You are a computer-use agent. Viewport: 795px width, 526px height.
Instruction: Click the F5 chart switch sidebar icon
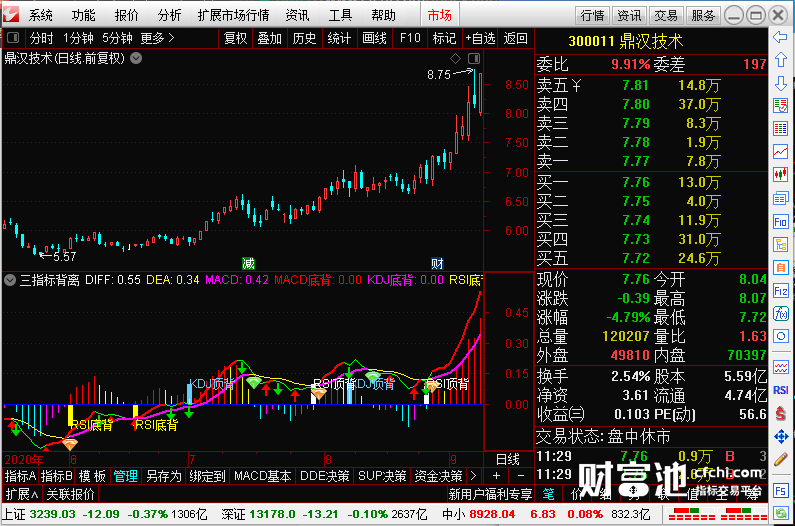pyautogui.click(x=780, y=490)
